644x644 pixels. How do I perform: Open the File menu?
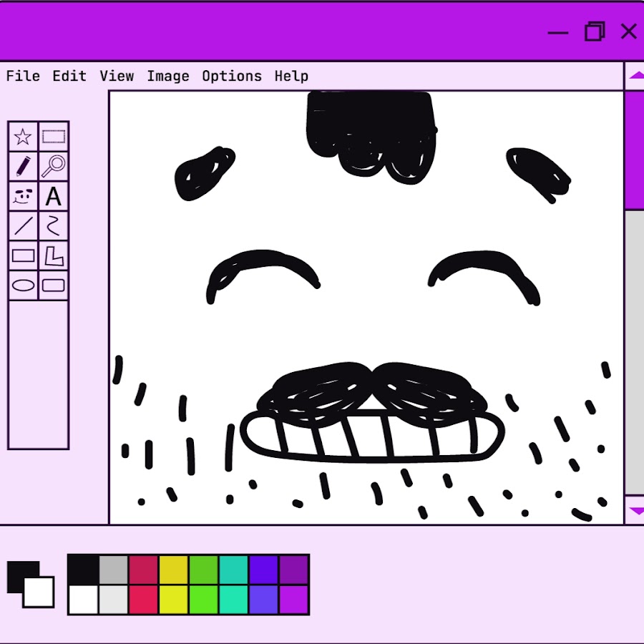[x=23, y=76]
